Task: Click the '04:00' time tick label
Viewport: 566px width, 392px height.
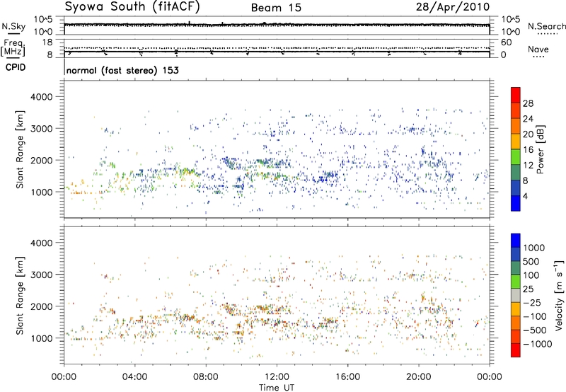Action: [135, 377]
